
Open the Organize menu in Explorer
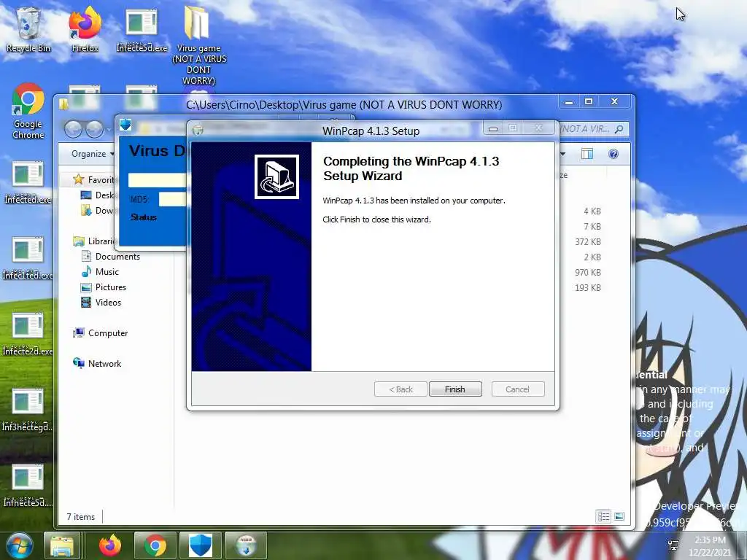click(93, 154)
